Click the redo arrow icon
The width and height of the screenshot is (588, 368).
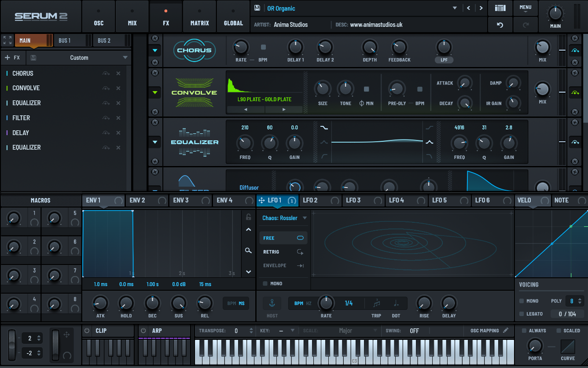526,25
